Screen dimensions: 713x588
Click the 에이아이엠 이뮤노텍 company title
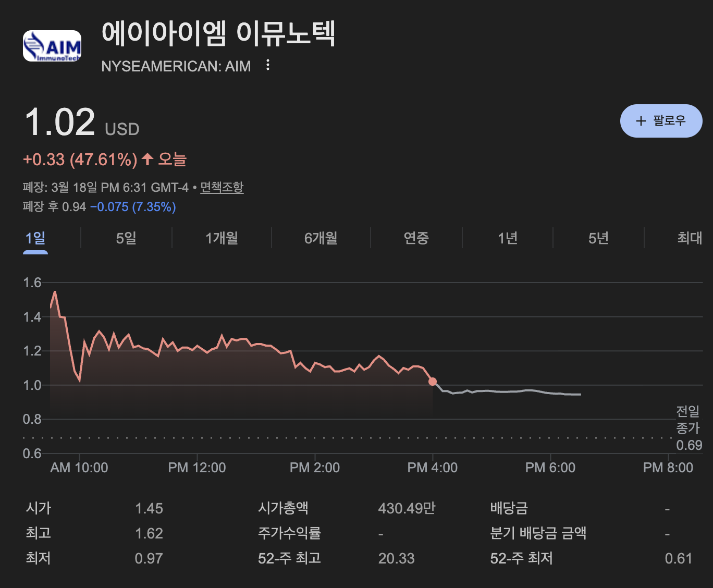pos(218,33)
